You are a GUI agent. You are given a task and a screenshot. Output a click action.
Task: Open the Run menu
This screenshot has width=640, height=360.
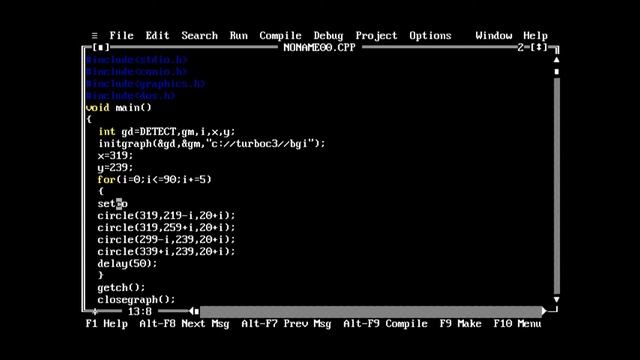(238, 36)
